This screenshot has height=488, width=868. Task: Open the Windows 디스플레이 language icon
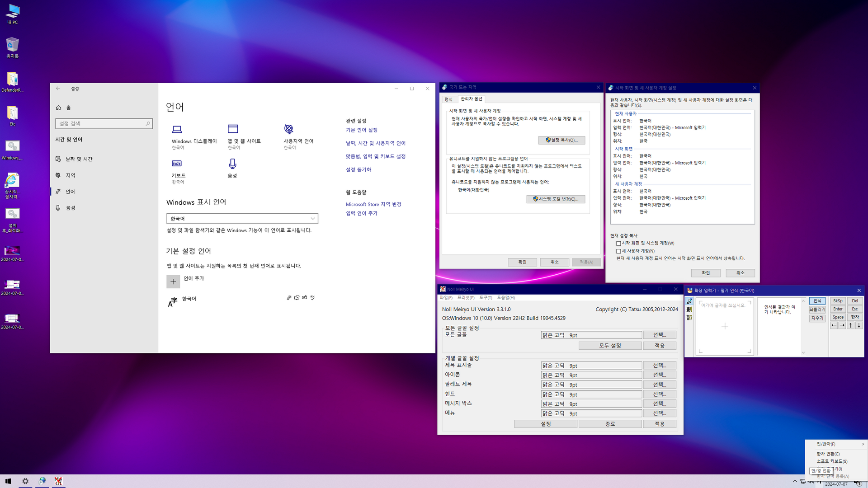[x=177, y=129]
